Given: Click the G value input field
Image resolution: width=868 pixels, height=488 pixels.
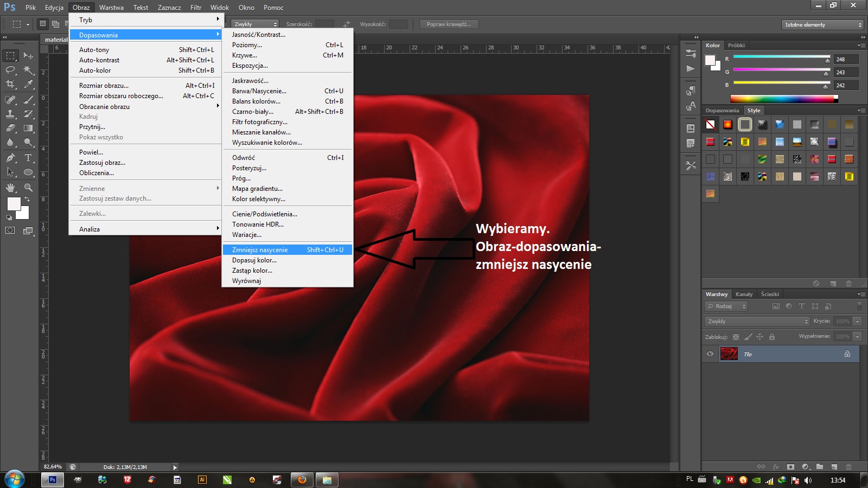Looking at the screenshot, I should tap(846, 72).
